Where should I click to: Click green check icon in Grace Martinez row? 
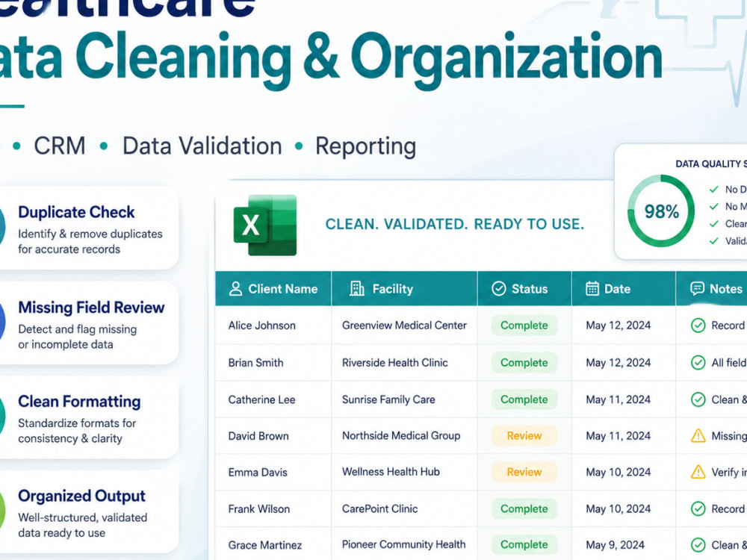tap(698, 545)
